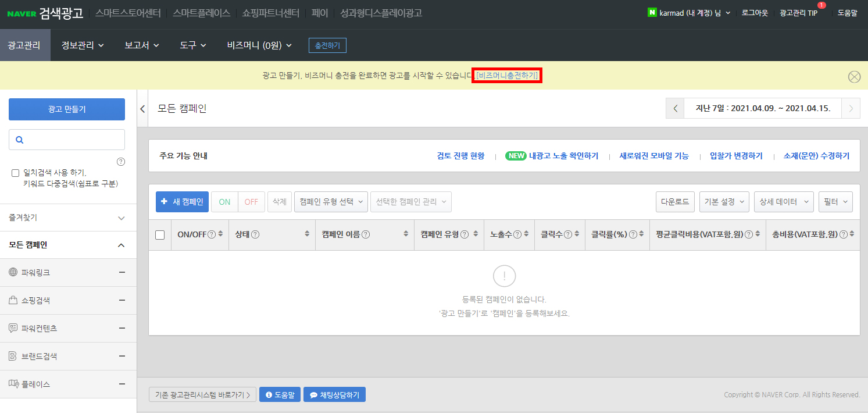
Task: Select 파워컨텐츠 campaign type
Action: point(68,328)
